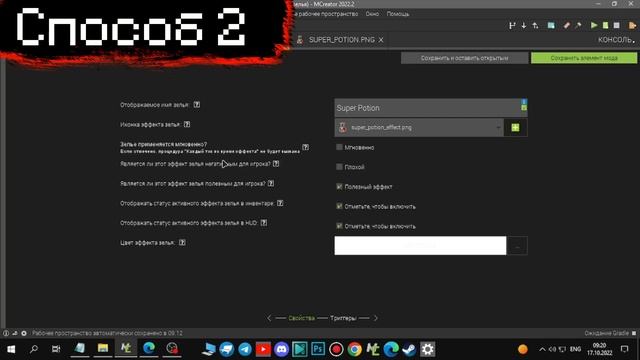Image resolution: width=640 pixels, height=360 pixels.
Task: Click the upload arrow push icon
Action: coord(535,25)
